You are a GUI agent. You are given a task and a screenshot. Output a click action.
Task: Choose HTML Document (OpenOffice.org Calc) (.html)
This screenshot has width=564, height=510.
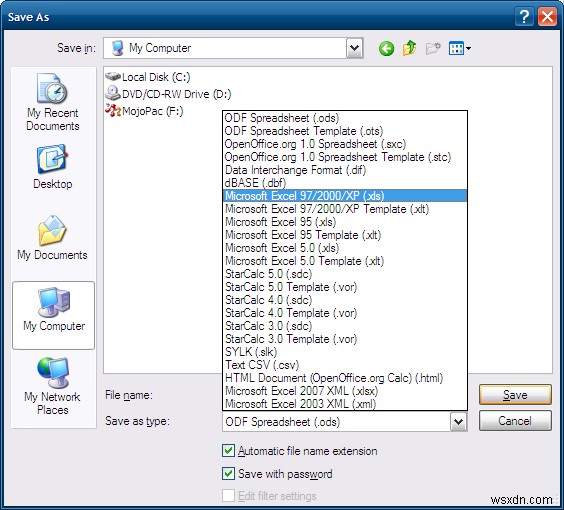pos(345,378)
